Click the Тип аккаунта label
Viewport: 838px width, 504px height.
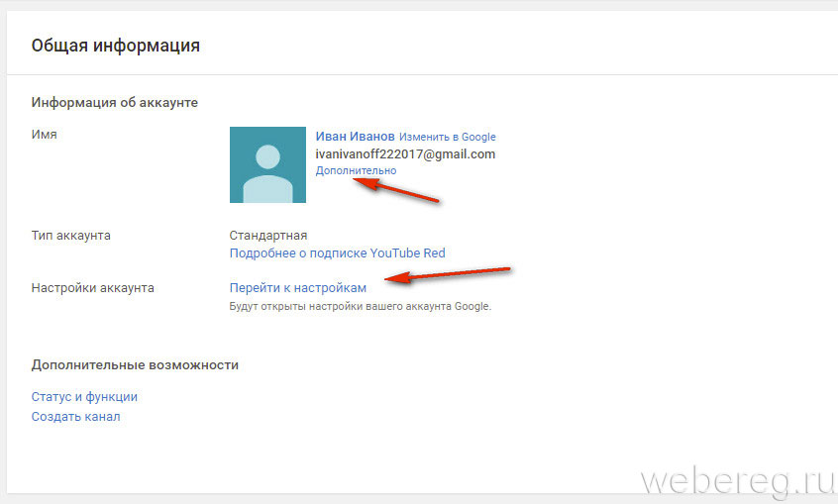coord(71,235)
